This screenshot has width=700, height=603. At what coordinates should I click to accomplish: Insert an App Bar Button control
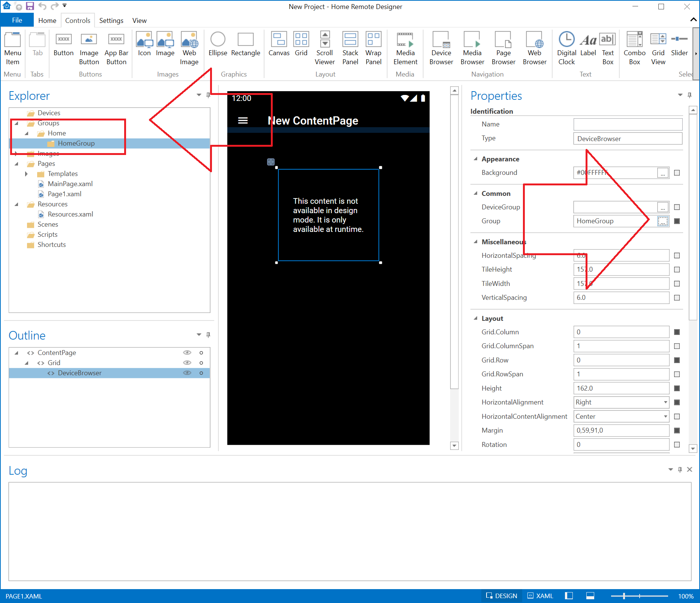(116, 49)
